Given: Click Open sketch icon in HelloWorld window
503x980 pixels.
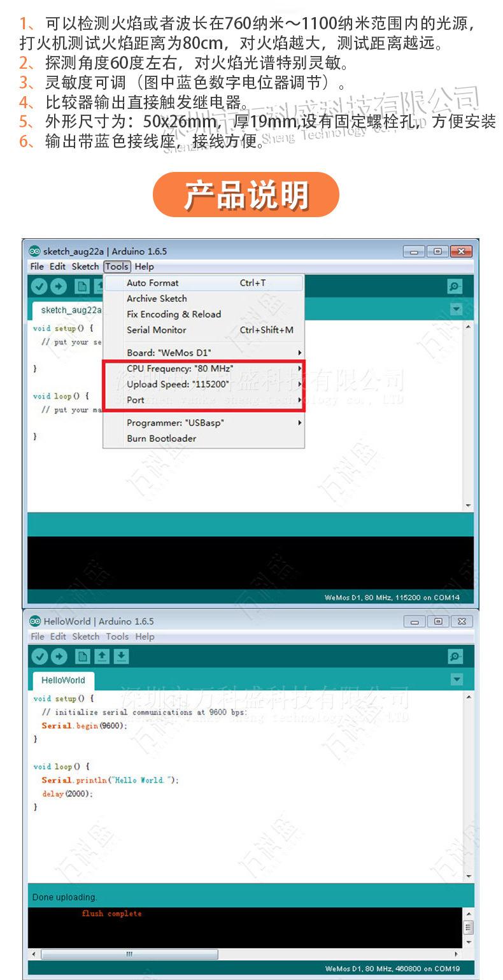Looking at the screenshot, I should coord(102,657).
